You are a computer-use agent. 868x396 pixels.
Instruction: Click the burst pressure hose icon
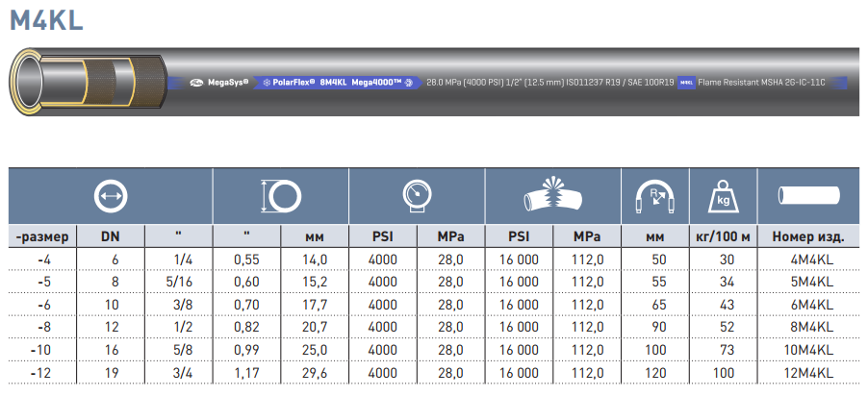tap(553, 197)
